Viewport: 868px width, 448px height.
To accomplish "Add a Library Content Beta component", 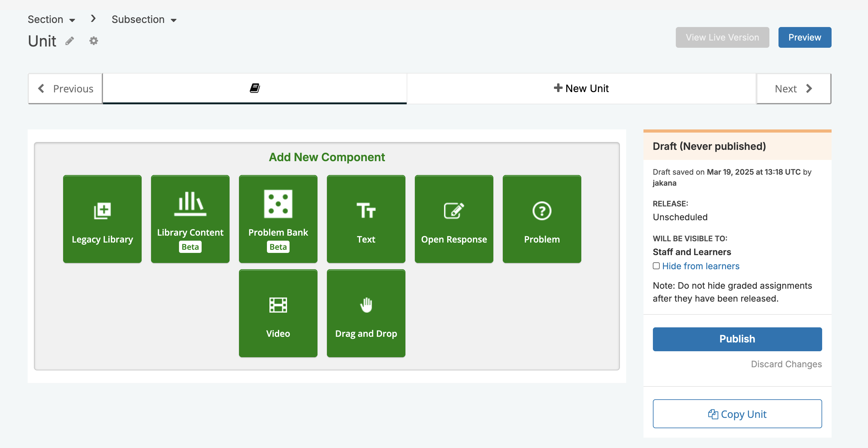I will (x=190, y=219).
